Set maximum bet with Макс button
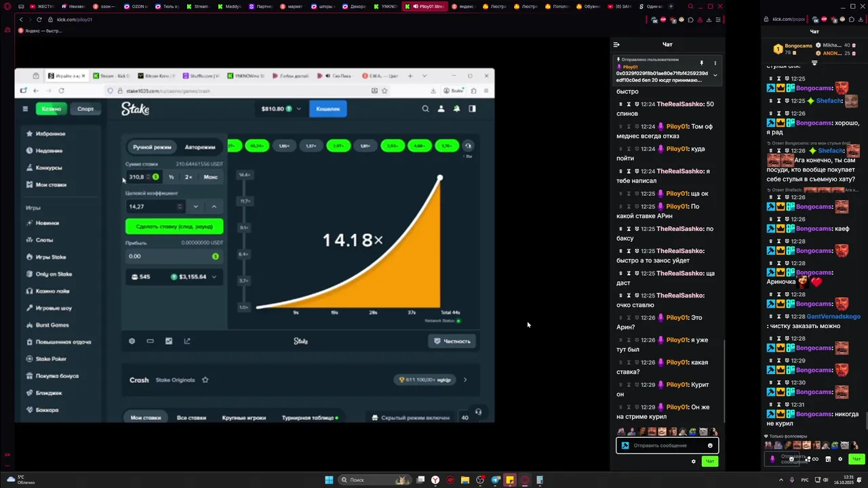The image size is (868, 488). click(x=210, y=177)
